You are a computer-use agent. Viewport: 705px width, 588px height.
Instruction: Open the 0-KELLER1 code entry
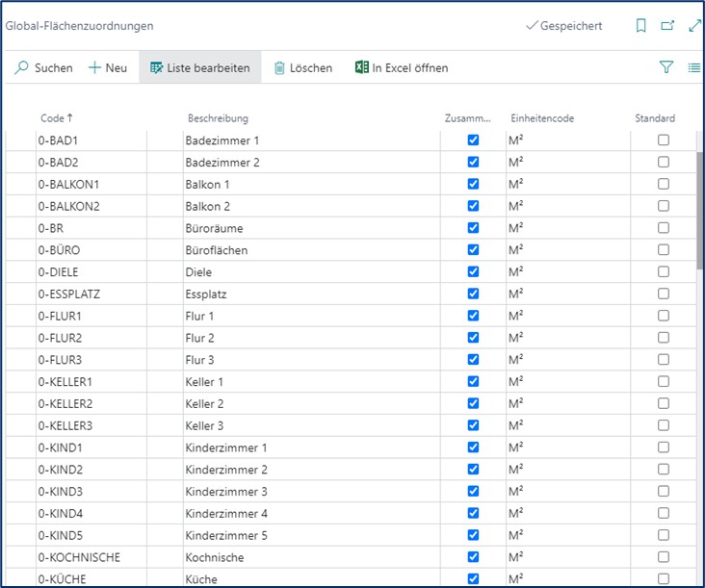[x=65, y=382]
